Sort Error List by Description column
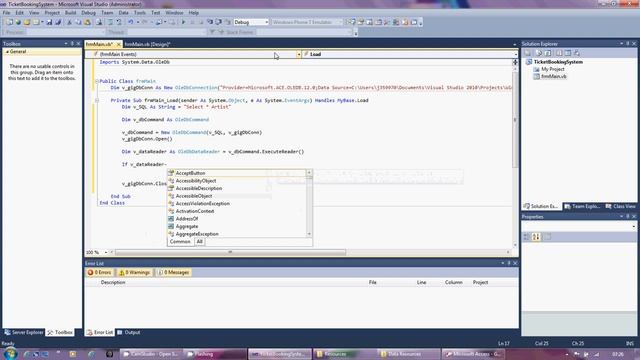This screenshot has height=360, width=640. coord(113,282)
